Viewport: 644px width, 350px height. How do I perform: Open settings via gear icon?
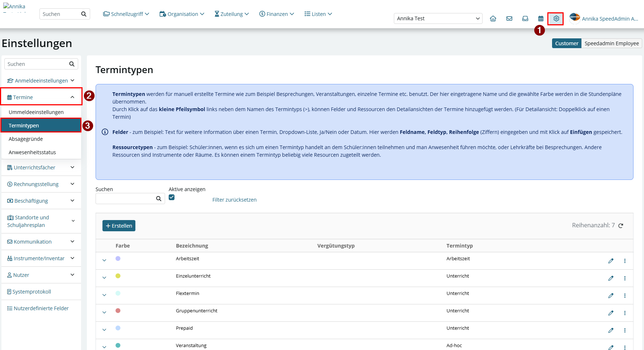point(556,18)
